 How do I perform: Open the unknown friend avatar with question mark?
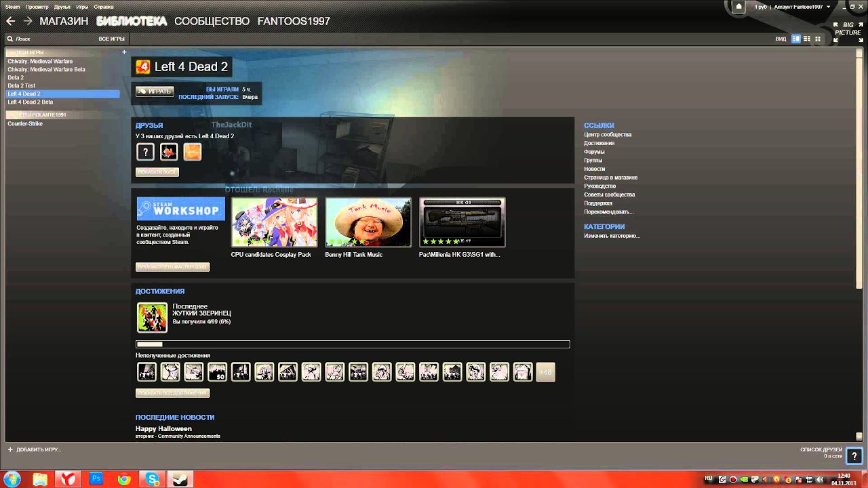point(145,152)
